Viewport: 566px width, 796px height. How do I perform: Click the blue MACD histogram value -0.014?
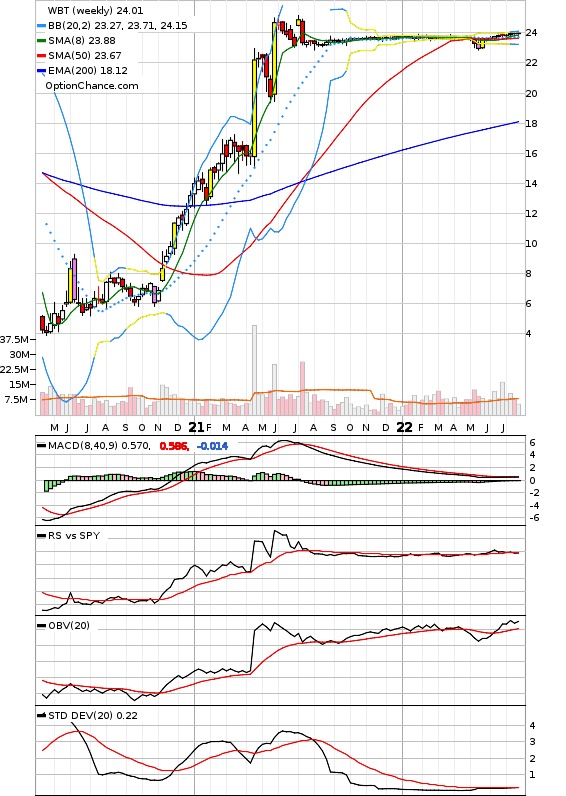click(x=212, y=446)
